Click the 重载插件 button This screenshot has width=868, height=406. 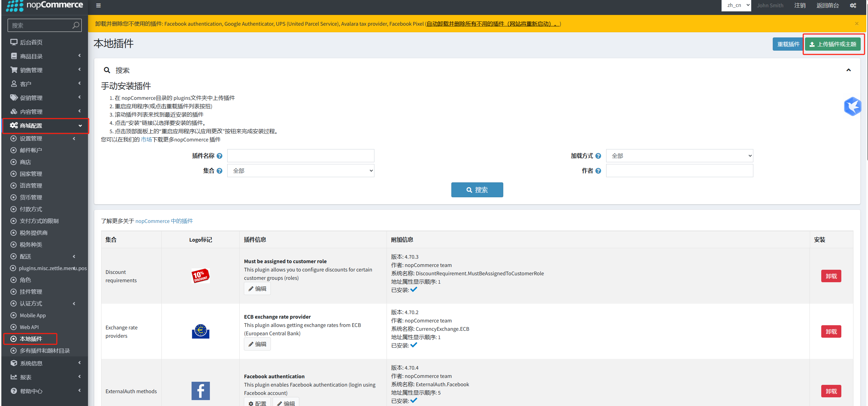[x=788, y=44]
